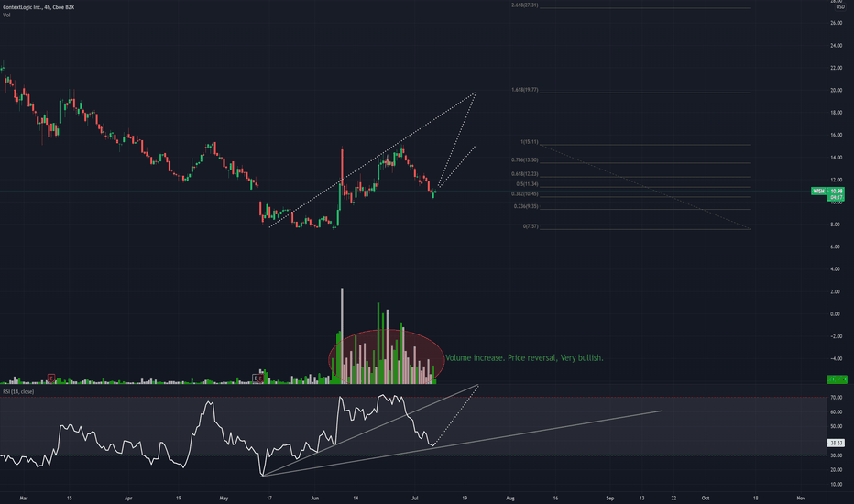Viewport: 854px width, 504px height.
Task: Click the 16.00 price axis label
Action: [836, 135]
